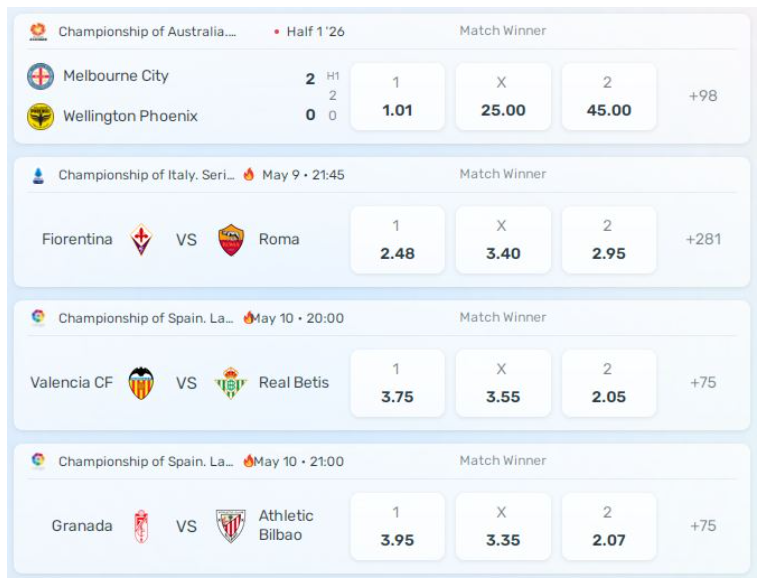Click the Valencia CF crest
763x585 pixels.
(x=141, y=383)
